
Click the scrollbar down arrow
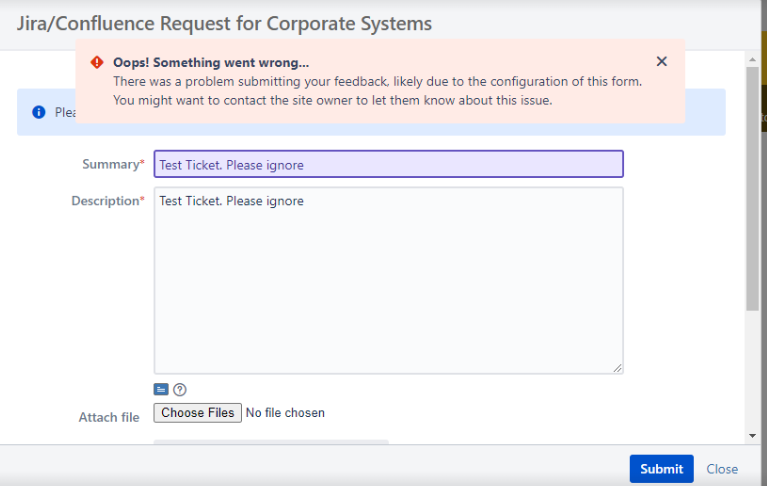(x=752, y=436)
